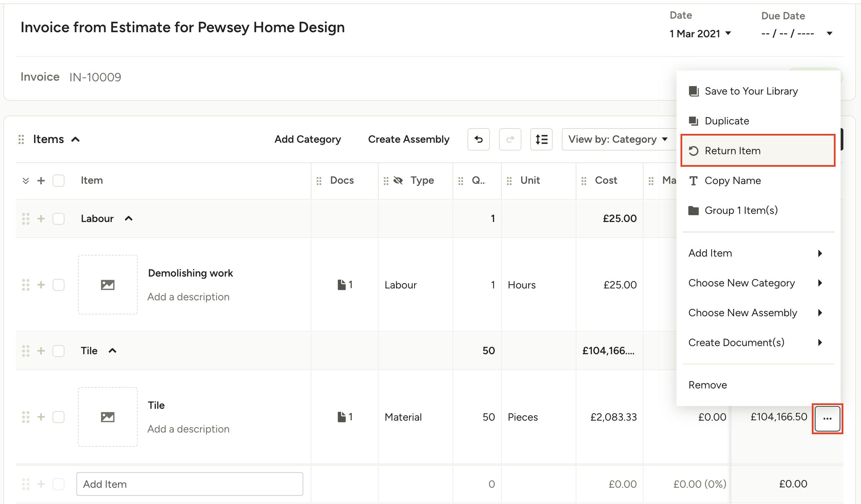Toggle the hidden-eye icon on Type column

tap(398, 180)
